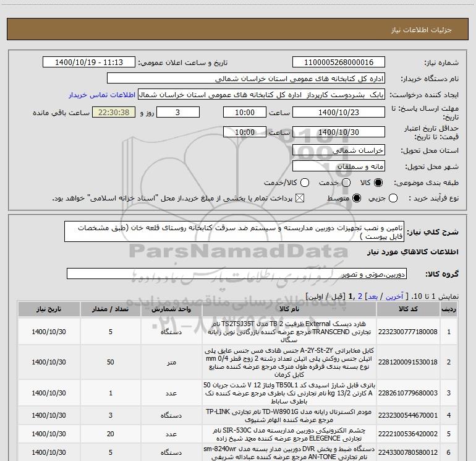Click the page header جزئیات اطلاعات نیاز
Screen dimensions: 476x461
(x=421, y=30)
